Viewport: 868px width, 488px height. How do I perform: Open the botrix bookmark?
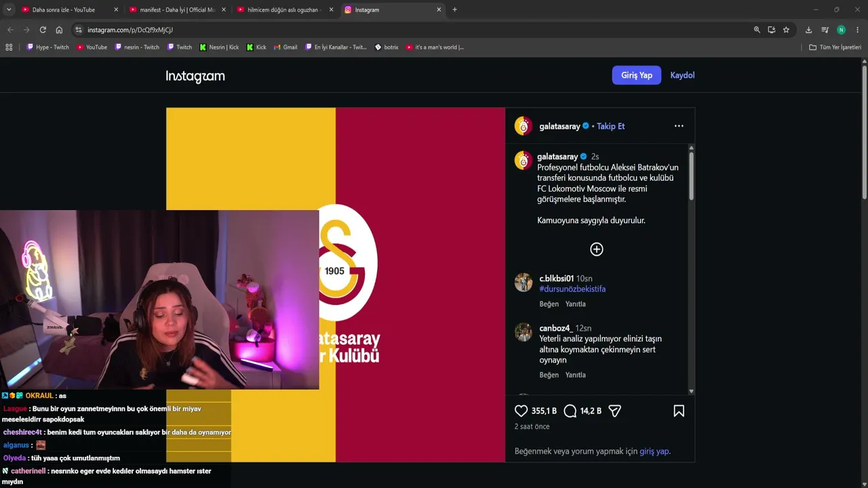coord(387,47)
